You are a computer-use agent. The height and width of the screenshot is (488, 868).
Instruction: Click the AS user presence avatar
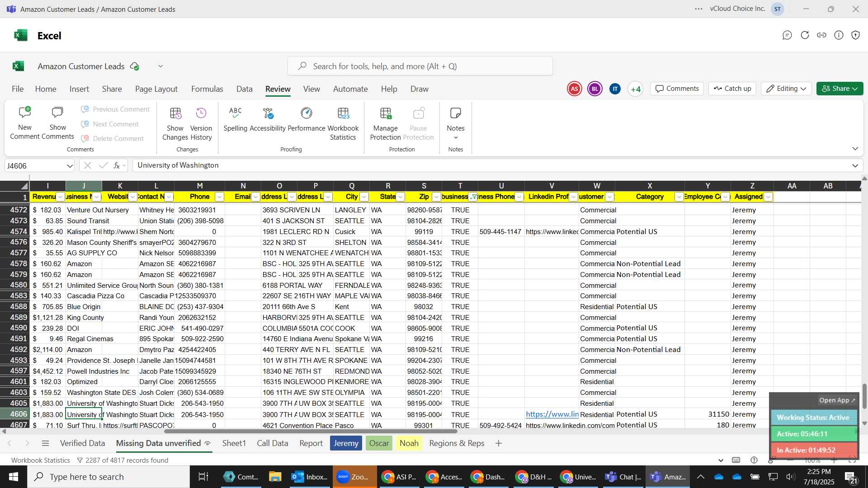[574, 89]
